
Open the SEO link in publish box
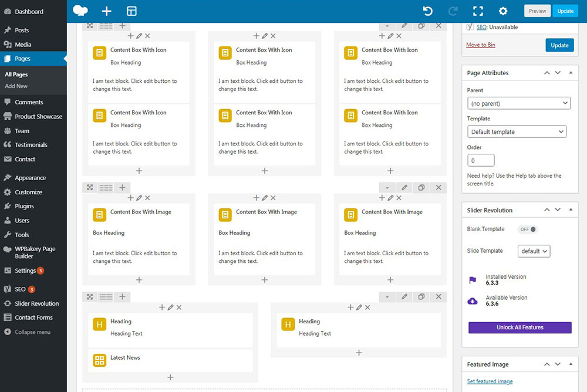pyautogui.click(x=481, y=28)
